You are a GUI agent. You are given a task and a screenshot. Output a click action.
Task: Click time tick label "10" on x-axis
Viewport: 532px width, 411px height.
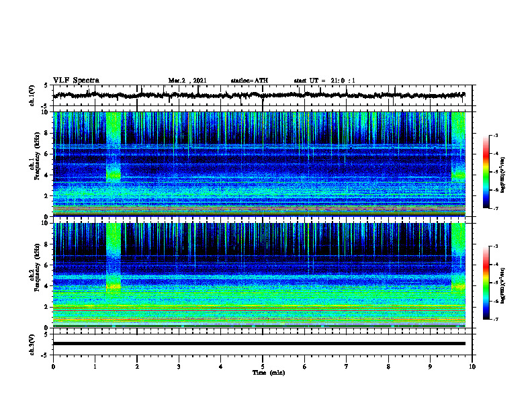tap(472, 367)
